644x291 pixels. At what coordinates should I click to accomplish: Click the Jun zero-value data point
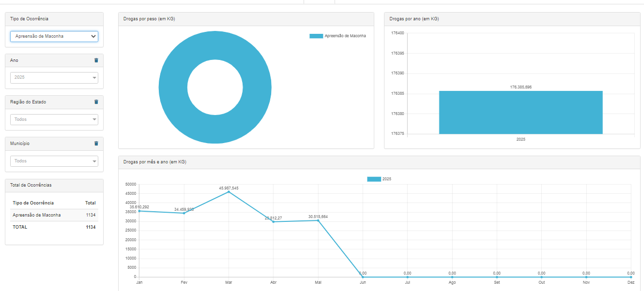coord(363,277)
